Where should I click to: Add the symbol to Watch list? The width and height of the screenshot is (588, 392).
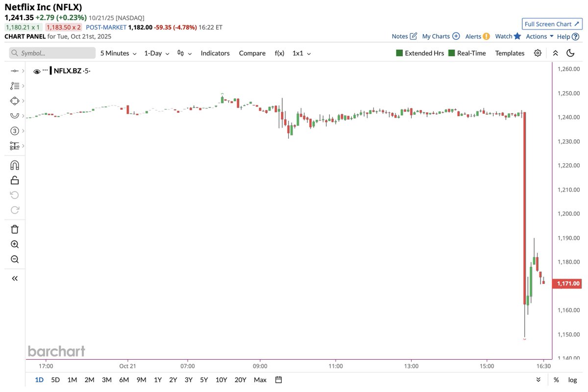point(507,36)
